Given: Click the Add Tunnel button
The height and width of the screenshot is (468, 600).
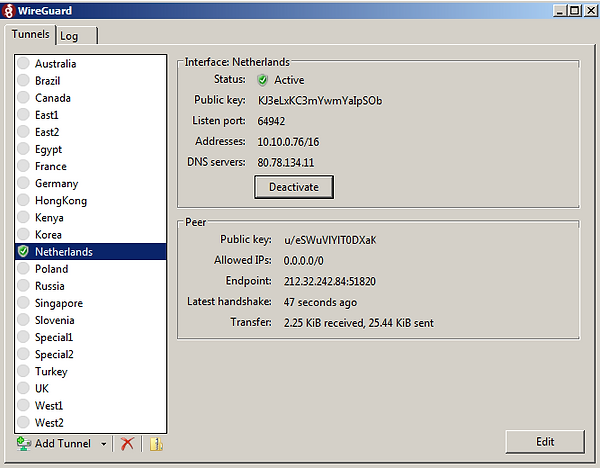Looking at the screenshot, I should pyautogui.click(x=54, y=444).
